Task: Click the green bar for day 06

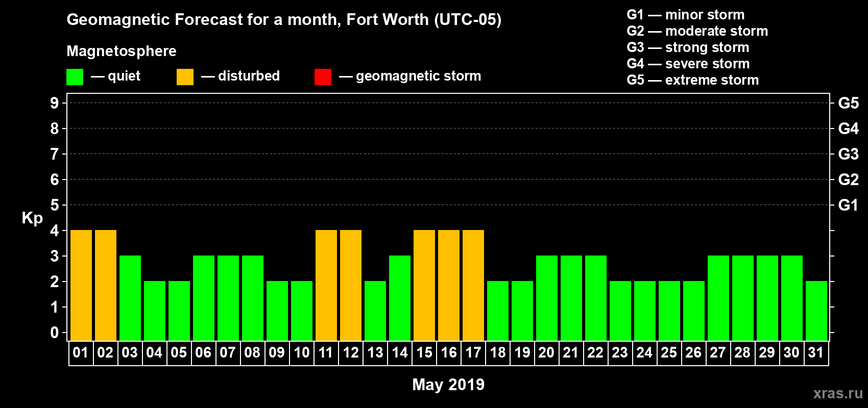Action: pyautogui.click(x=204, y=298)
